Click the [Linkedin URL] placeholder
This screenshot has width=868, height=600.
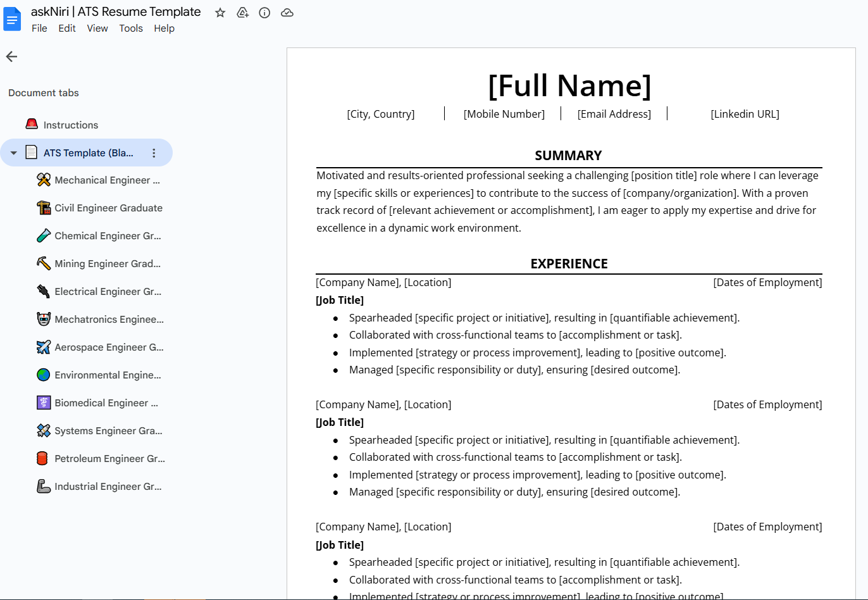click(745, 114)
